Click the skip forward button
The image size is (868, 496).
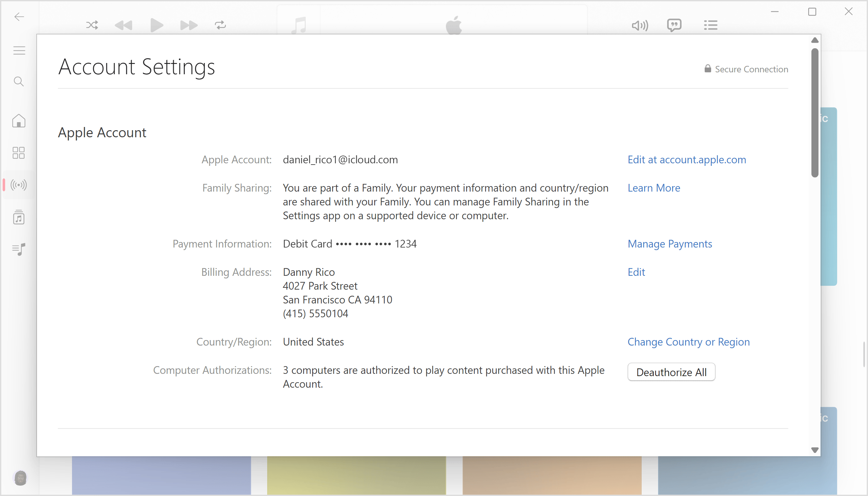[x=188, y=25]
